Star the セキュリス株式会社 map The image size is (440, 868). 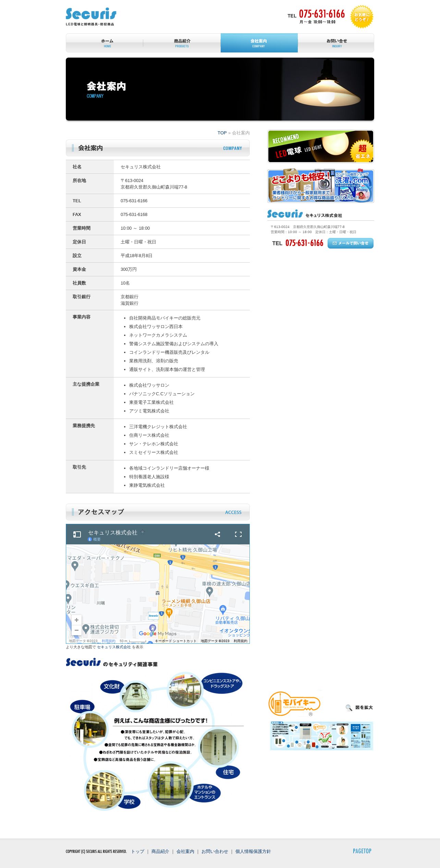[143, 532]
